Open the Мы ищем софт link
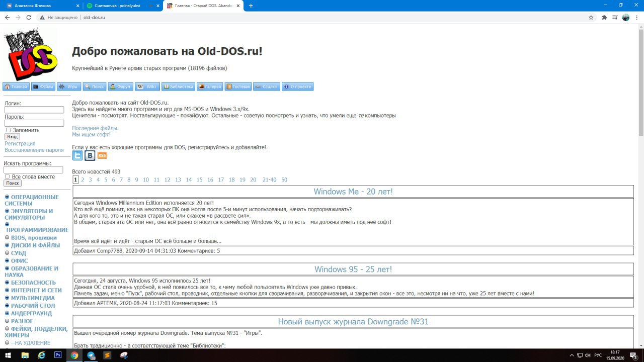Viewport: 644px width, 362px height. click(x=91, y=135)
